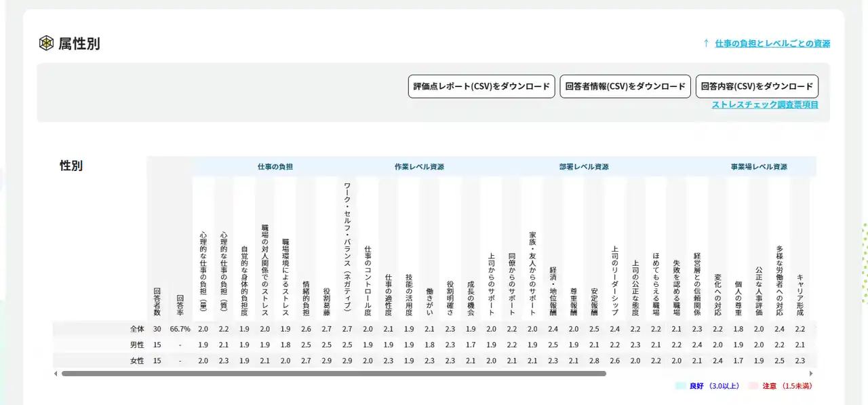
Task: Click the 心理的な仕事の負担（量）column header
Action: 203,274
